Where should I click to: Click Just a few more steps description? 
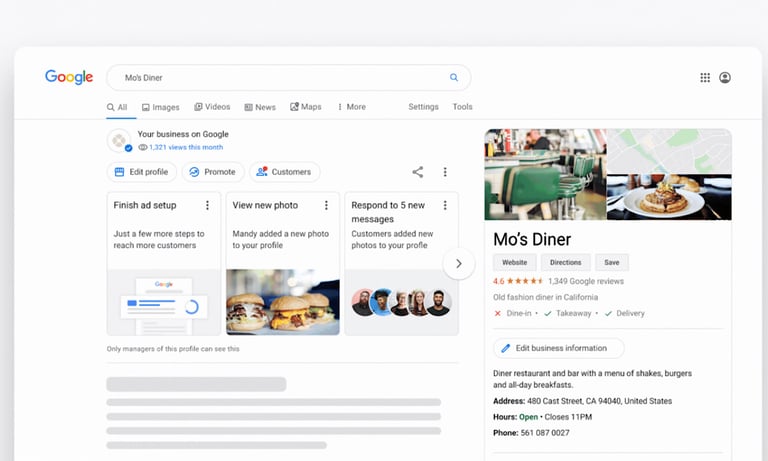159,240
